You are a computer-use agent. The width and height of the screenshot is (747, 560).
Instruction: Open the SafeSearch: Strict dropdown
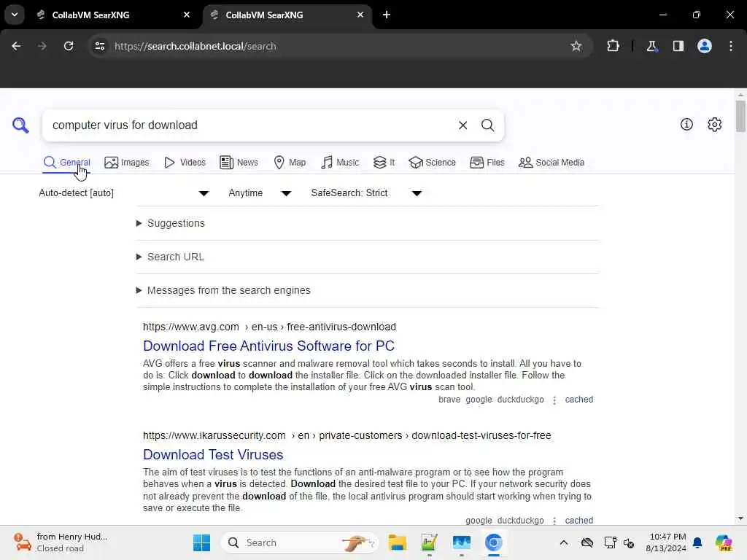point(366,192)
